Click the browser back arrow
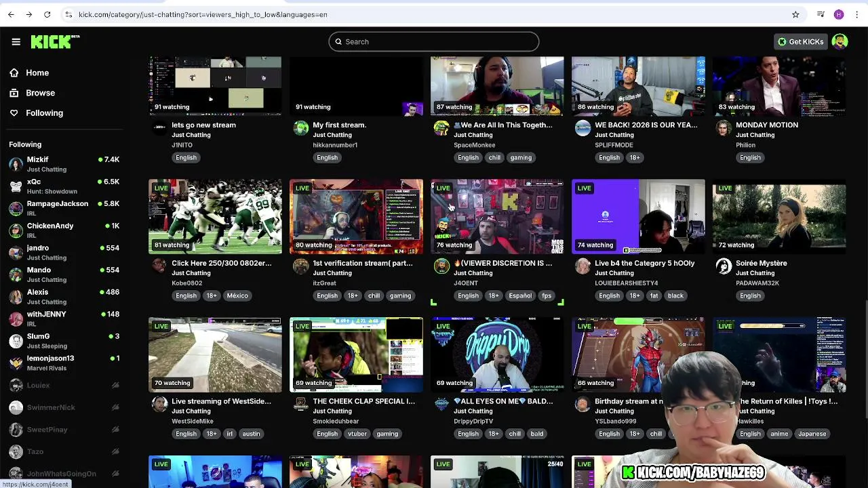 (x=11, y=14)
